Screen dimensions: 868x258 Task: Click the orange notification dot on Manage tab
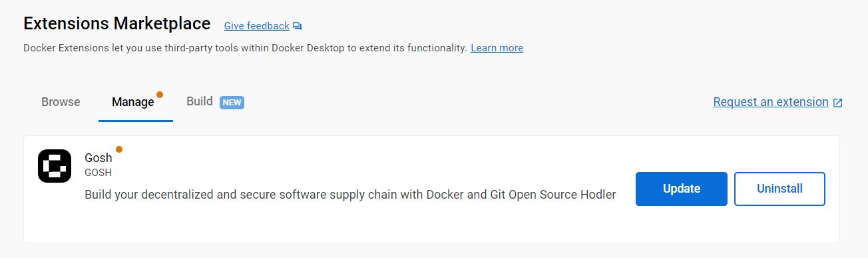[160, 95]
